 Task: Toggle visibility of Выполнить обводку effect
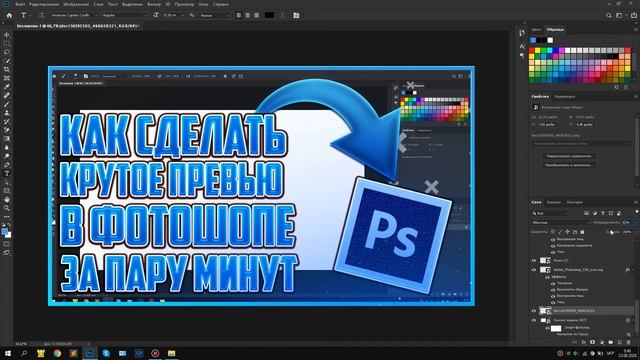click(x=553, y=289)
